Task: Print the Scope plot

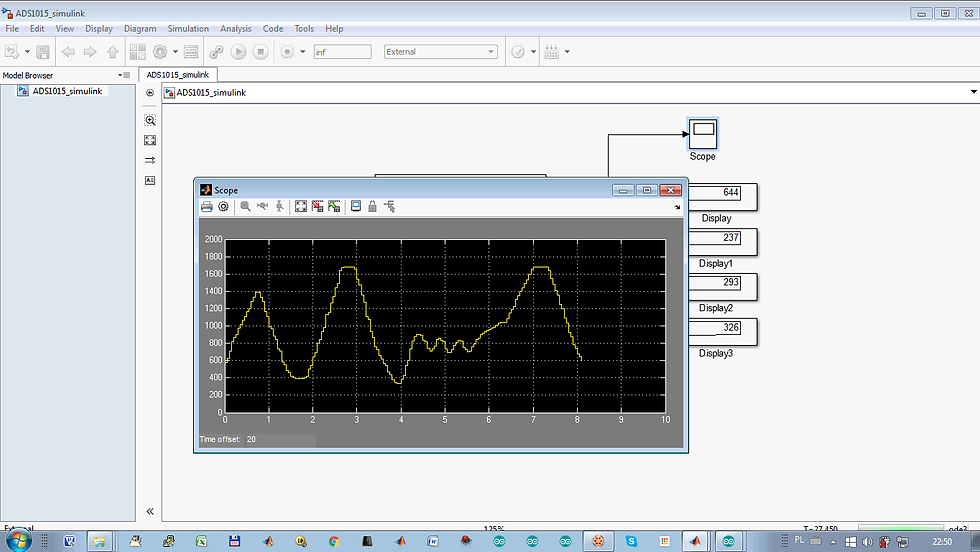Action: [x=207, y=206]
